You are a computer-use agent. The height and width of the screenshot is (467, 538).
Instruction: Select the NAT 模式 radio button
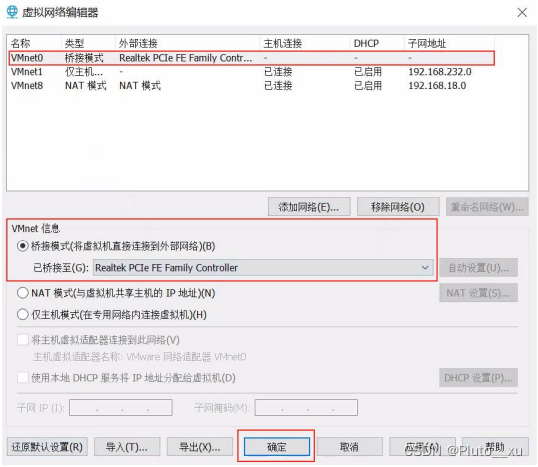click(23, 293)
